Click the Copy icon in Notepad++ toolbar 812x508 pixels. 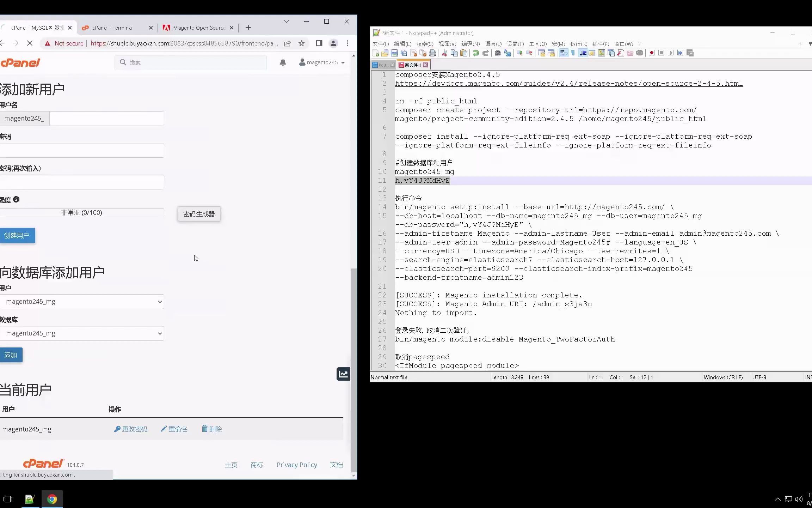pos(454,53)
